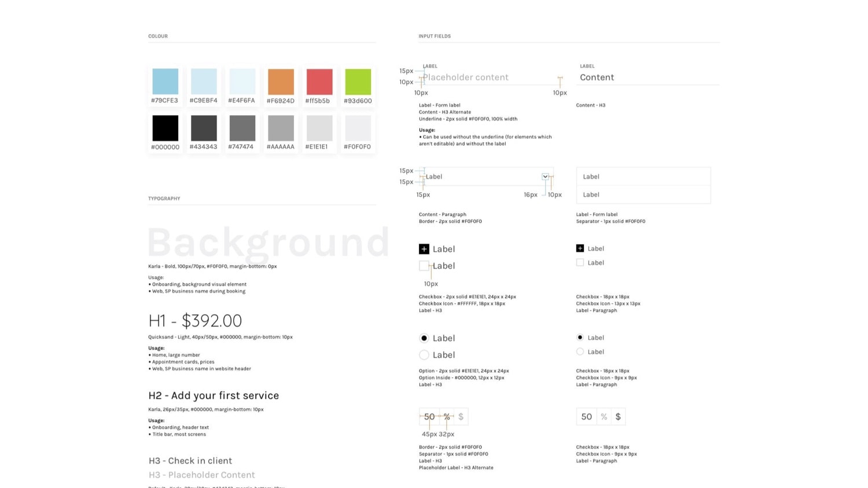Tick the large empty Label checkbox
Screen dimensions: 868x488
pos(424,266)
